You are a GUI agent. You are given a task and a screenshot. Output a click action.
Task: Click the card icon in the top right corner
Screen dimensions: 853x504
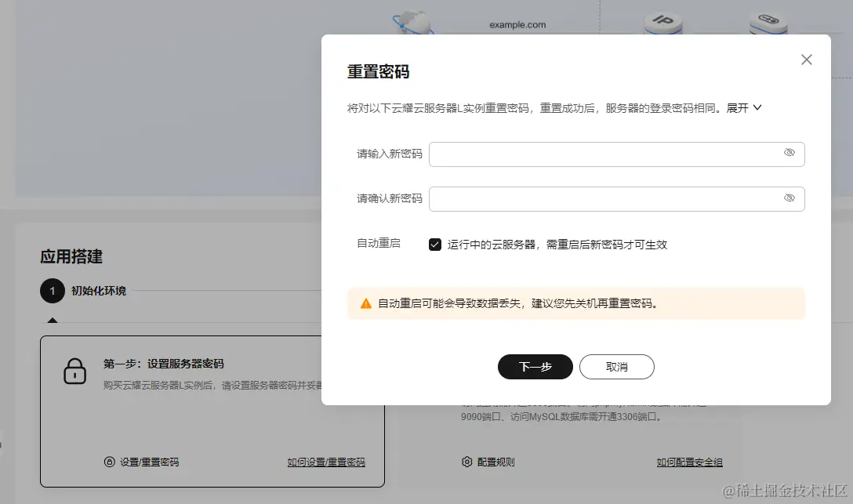(768, 20)
